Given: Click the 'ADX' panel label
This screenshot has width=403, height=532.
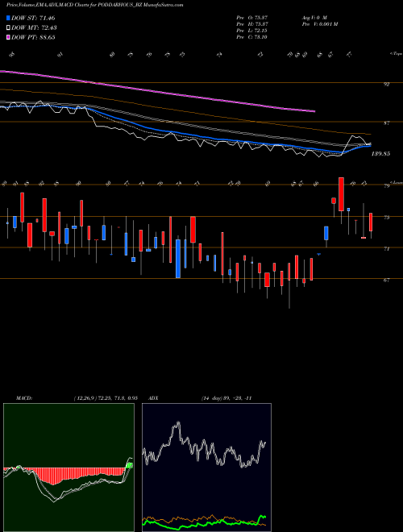Looking at the screenshot, I should tap(154, 398).
